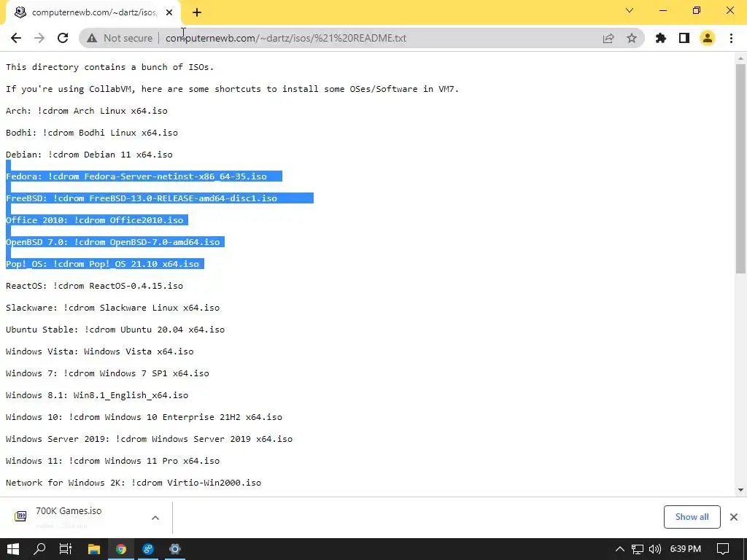Viewport: 747px width, 560px height.
Task: Click the Windows Server 2019 x64.iso line
Action: (x=149, y=440)
